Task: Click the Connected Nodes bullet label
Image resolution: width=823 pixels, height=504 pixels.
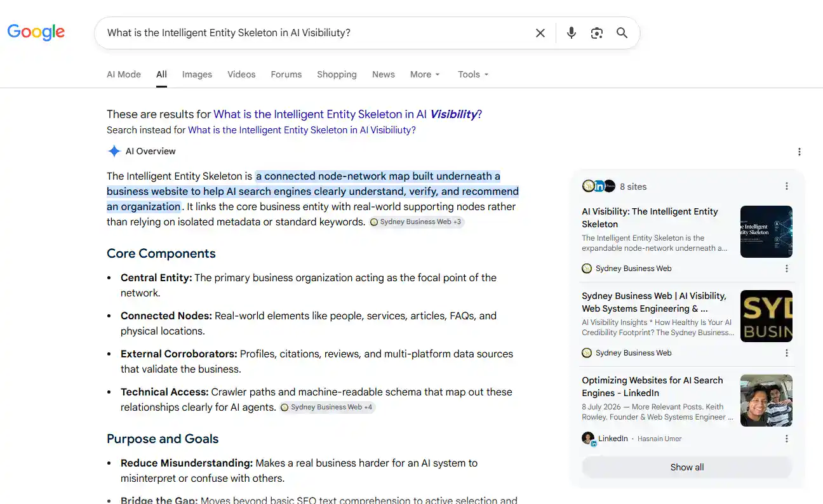Action: [166, 315]
